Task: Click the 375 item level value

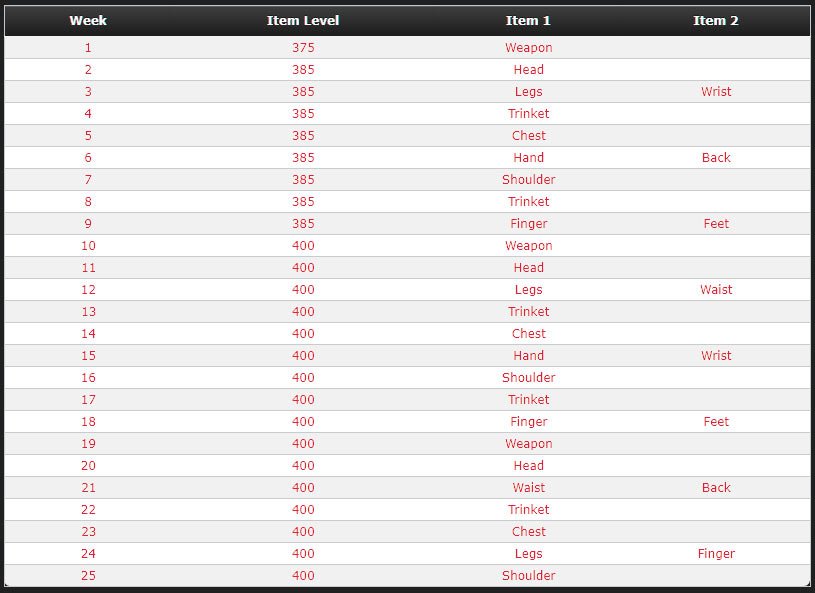Action: pyautogui.click(x=303, y=48)
